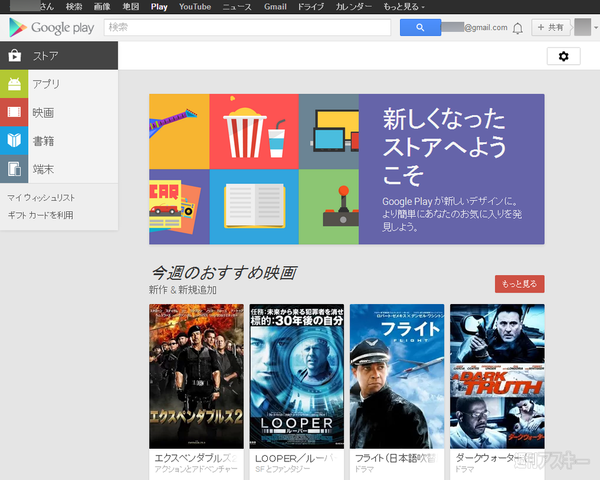Open the 書籍 category label
This screenshot has width=600, height=480.
pos(43,141)
